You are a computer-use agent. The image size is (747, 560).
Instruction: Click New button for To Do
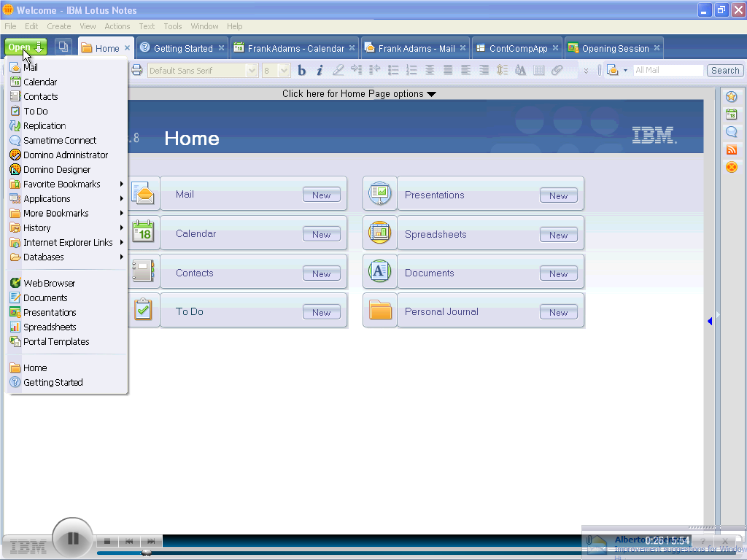coord(322,312)
